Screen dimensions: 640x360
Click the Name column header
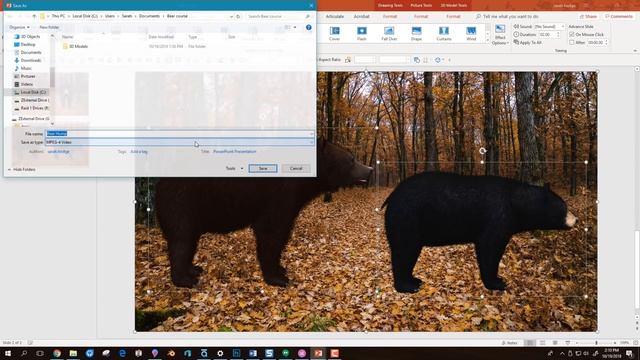tap(68, 37)
